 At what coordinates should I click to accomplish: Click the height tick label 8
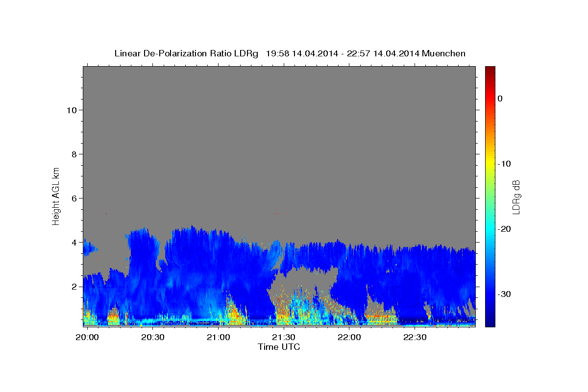click(73, 154)
